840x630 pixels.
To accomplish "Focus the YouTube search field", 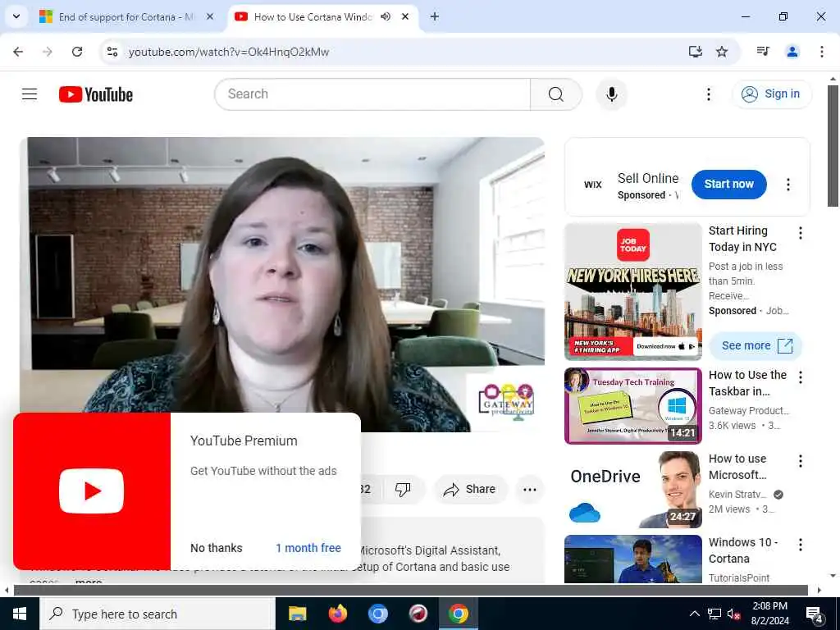I will pos(373,94).
